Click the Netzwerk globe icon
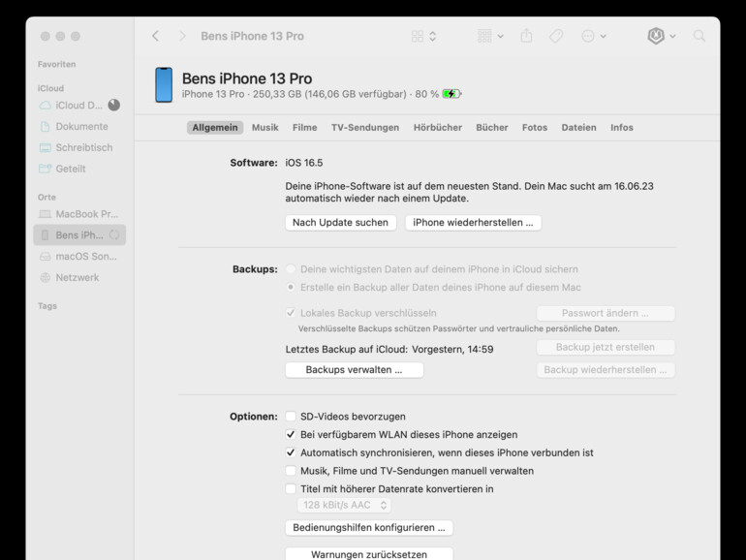 (x=45, y=277)
